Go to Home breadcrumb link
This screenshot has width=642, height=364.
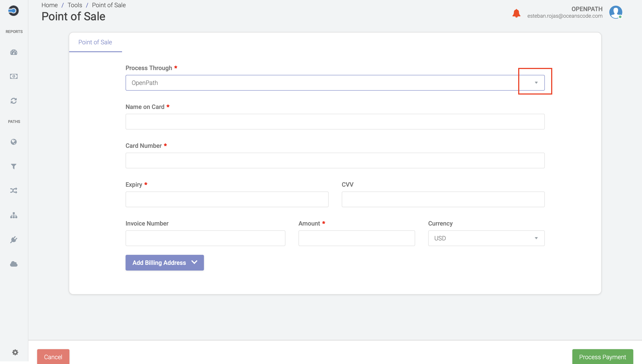(50, 5)
